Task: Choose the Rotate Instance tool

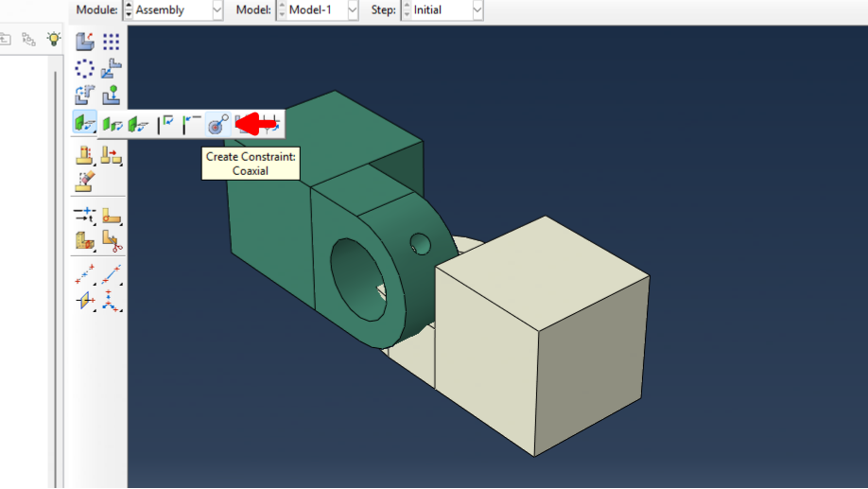Action: [85, 95]
